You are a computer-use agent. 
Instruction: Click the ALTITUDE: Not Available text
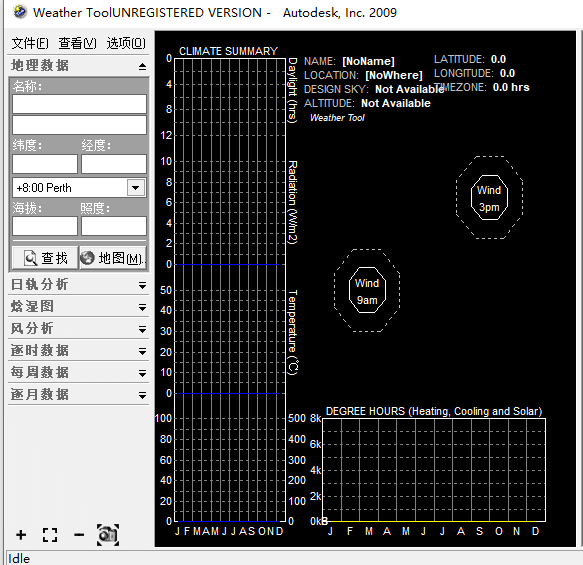(367, 103)
